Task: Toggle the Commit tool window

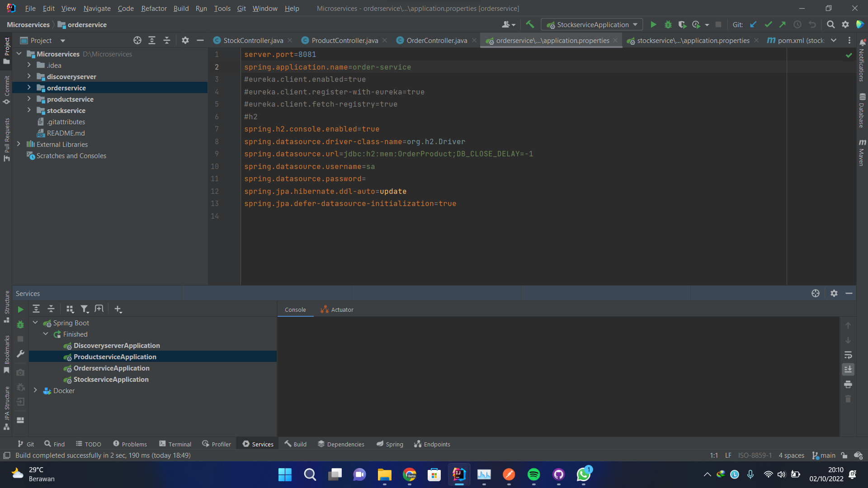Action: pos(7,88)
